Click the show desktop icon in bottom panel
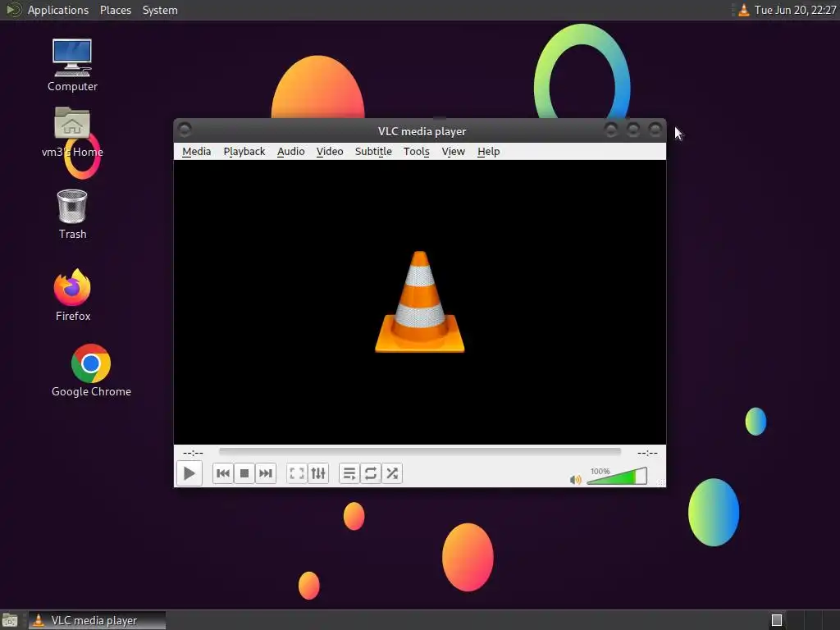The width and height of the screenshot is (840, 630). (x=10, y=620)
